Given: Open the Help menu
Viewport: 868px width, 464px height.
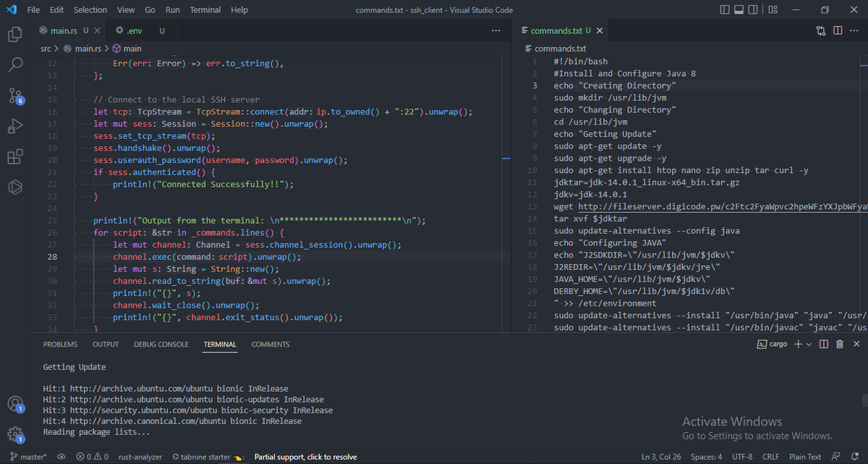Looking at the screenshot, I should [x=239, y=10].
